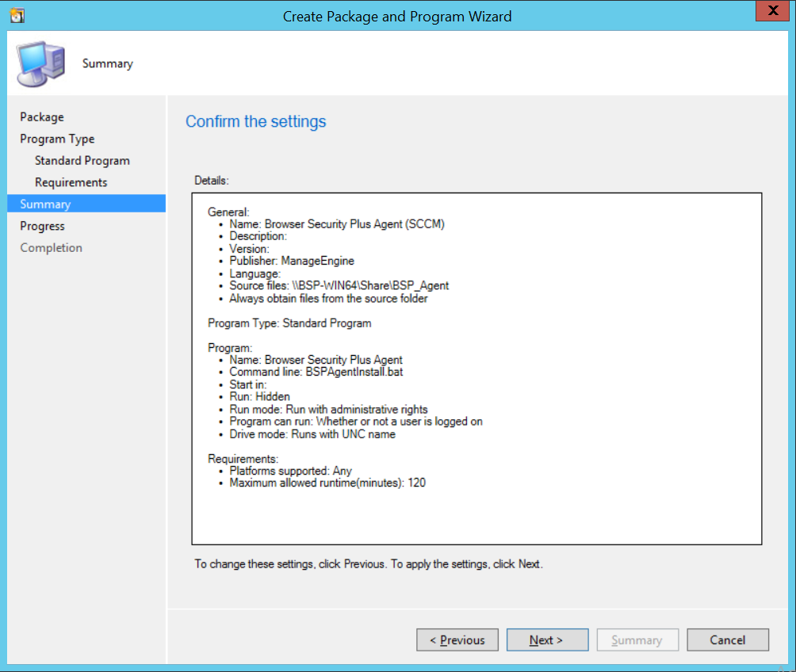Click 'Name: Browser Security Plus Agent (SCCM)' line
Viewport: 796px width, 672px height.
click(x=337, y=223)
